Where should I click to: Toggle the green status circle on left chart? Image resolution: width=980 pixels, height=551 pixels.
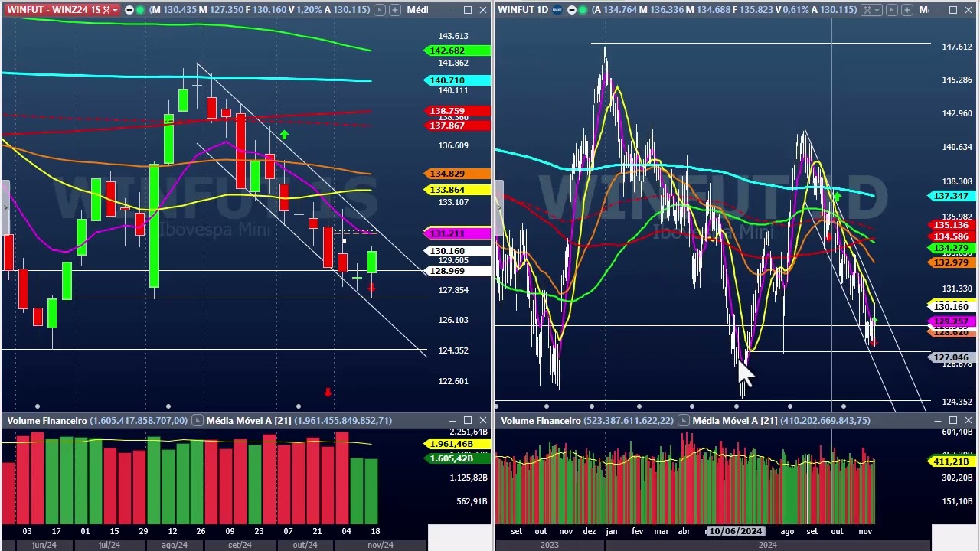coord(140,10)
